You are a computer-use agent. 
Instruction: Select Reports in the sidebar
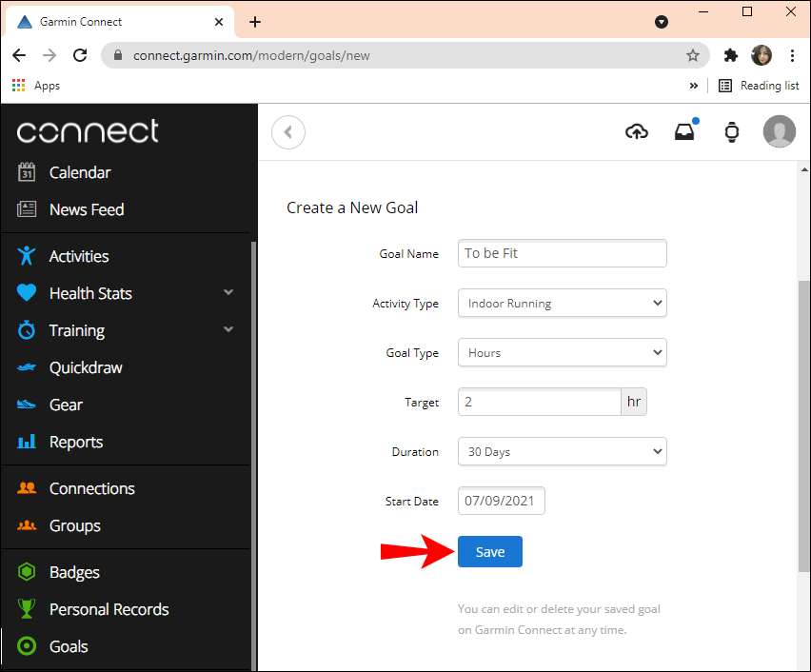point(76,442)
